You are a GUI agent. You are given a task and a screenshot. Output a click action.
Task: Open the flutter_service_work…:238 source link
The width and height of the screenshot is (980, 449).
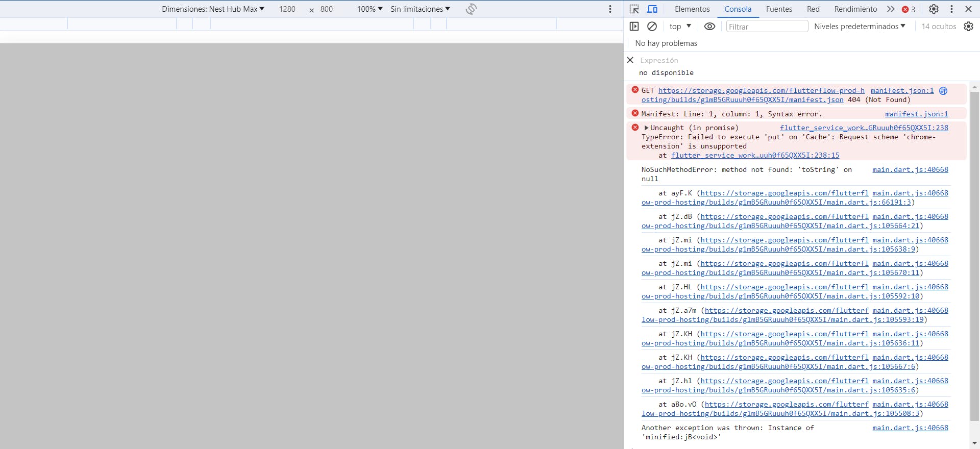click(864, 128)
